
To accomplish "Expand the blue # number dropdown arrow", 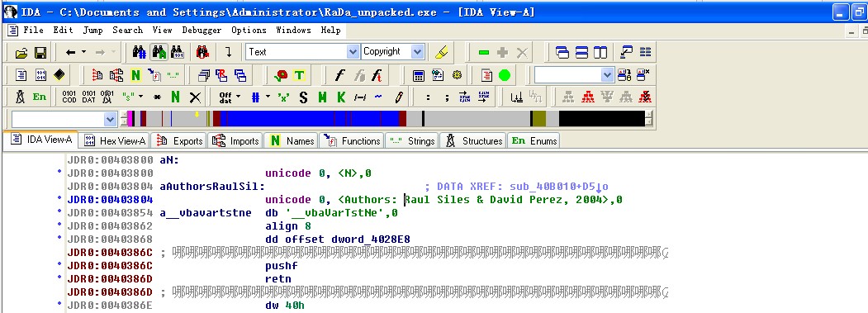I will tap(268, 97).
